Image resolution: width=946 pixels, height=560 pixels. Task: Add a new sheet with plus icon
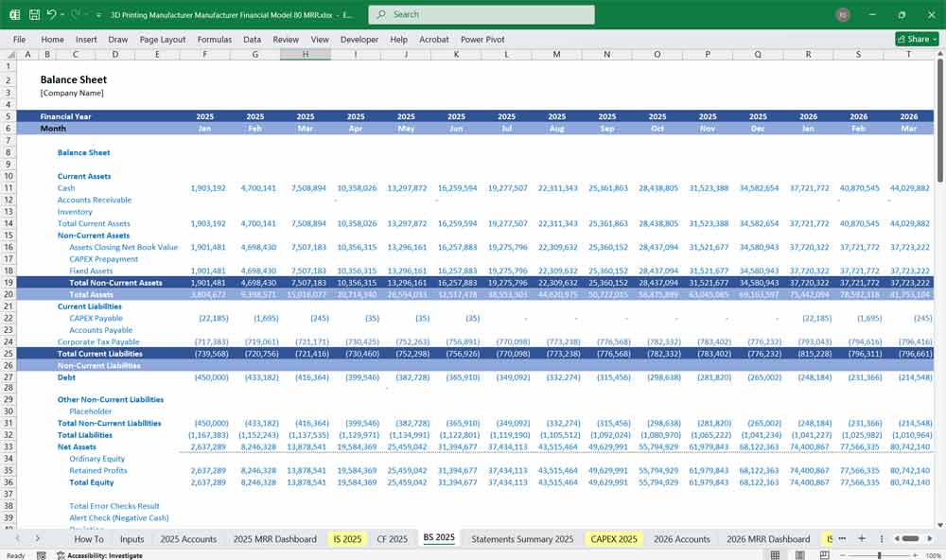coord(862,538)
